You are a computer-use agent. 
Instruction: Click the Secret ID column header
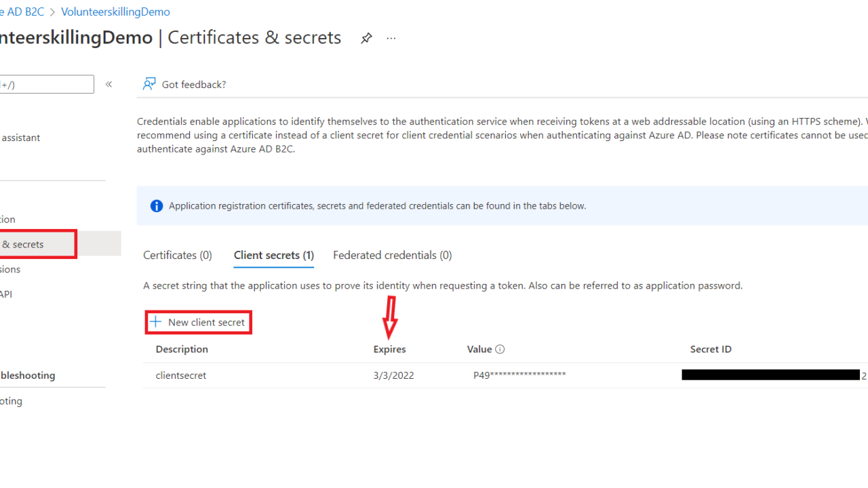coord(711,350)
